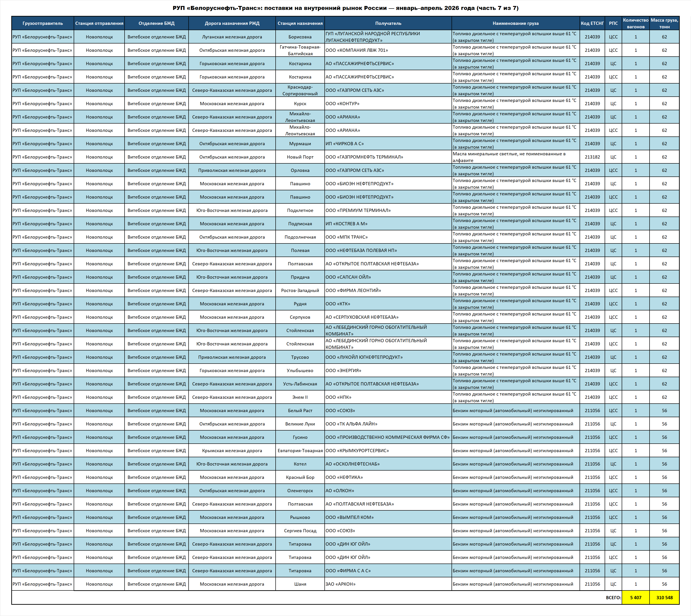Image resolution: width=691 pixels, height=616 pixels.
Task: Click recipient ООО «ЛУКОЙЛ ЮГНЕФТЕПРОДУКТ»
Action: 388,357
